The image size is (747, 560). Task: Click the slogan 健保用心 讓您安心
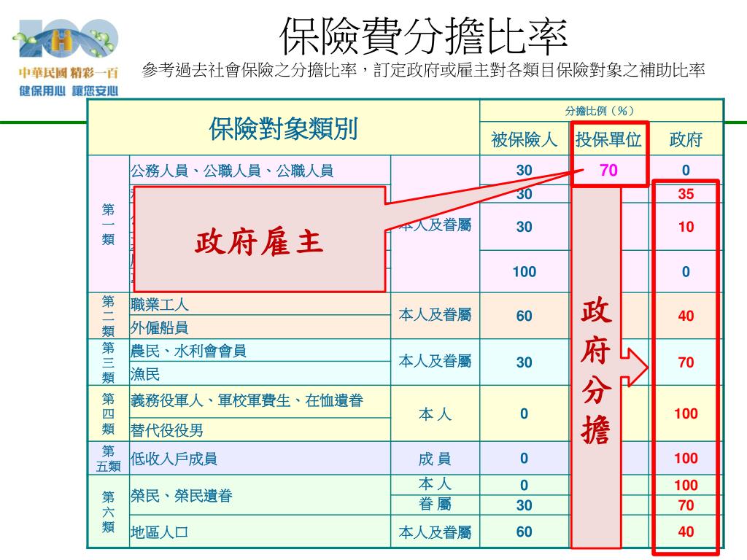point(69,90)
